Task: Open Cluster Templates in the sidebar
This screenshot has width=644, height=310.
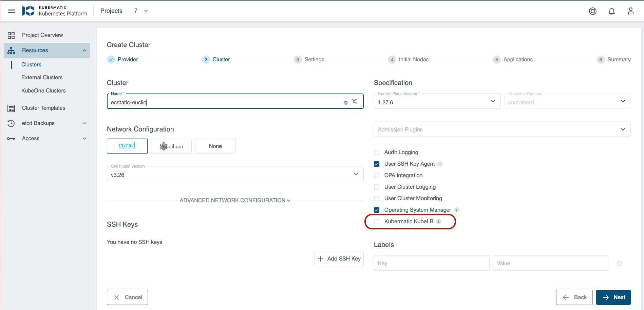Action: [x=43, y=108]
